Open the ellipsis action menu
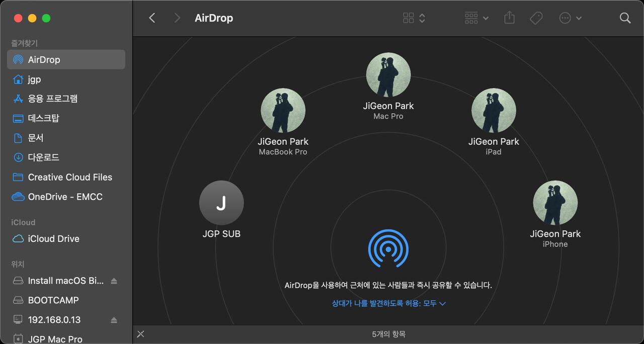Screen dimensions: 644x344 [570, 18]
